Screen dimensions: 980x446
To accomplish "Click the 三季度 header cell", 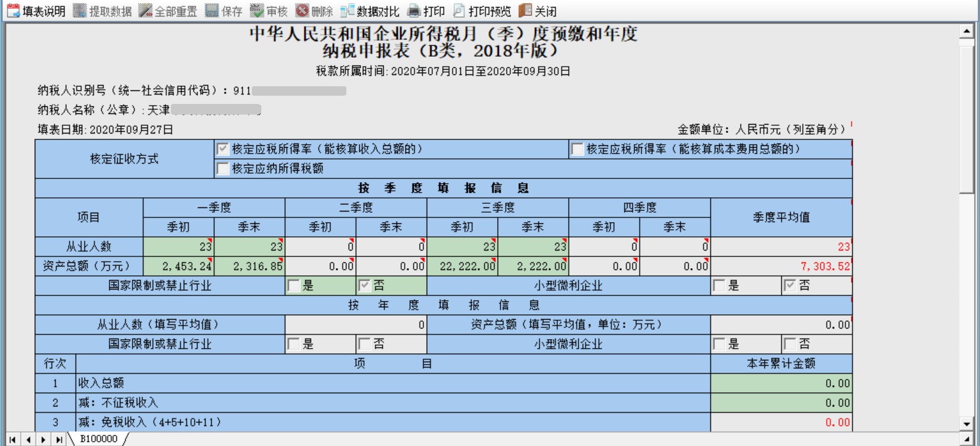I will (x=498, y=207).
